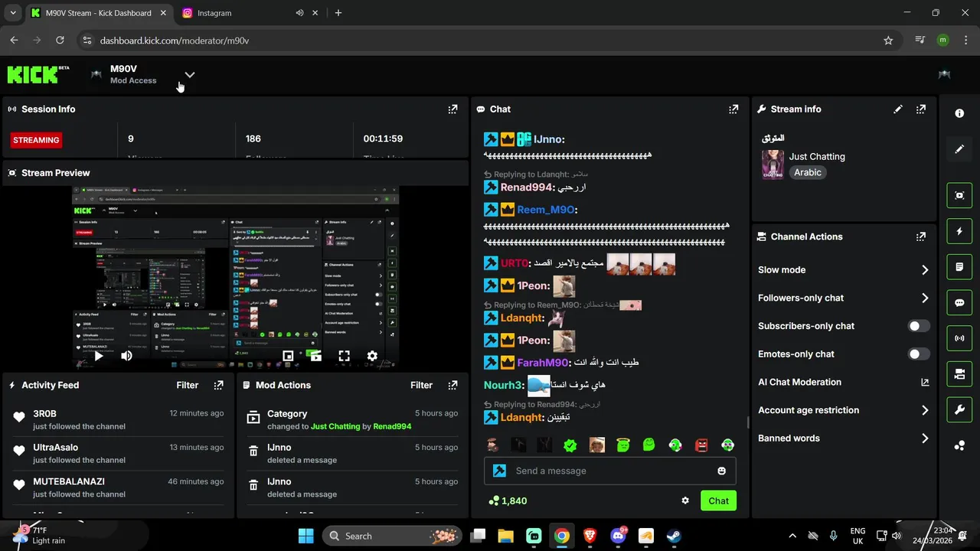Open the camera layout icon in sidebar
The width and height of the screenshot is (980, 551).
pyautogui.click(x=959, y=374)
